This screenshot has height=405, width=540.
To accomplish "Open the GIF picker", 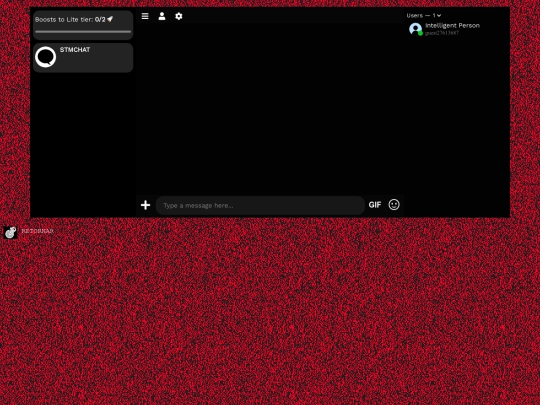I will tap(375, 205).
